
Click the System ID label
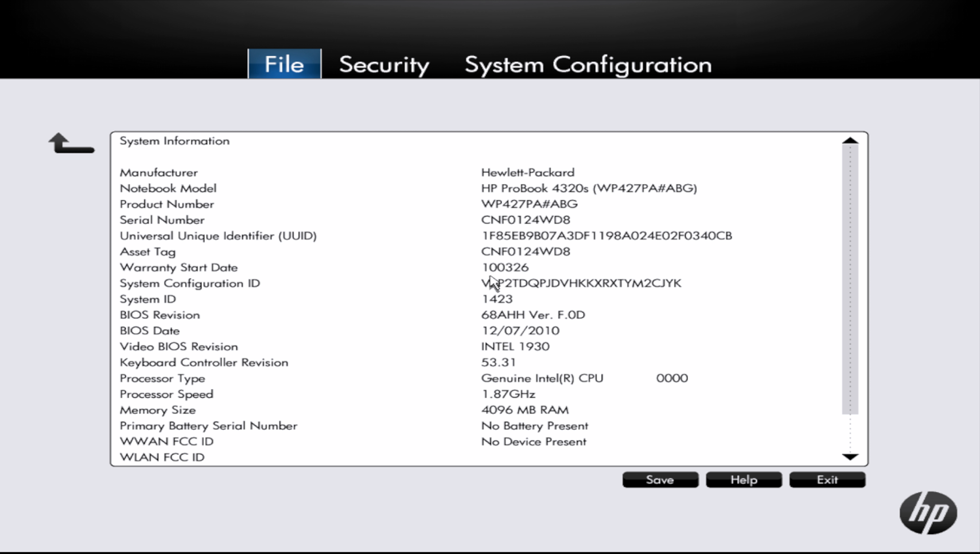tap(148, 299)
